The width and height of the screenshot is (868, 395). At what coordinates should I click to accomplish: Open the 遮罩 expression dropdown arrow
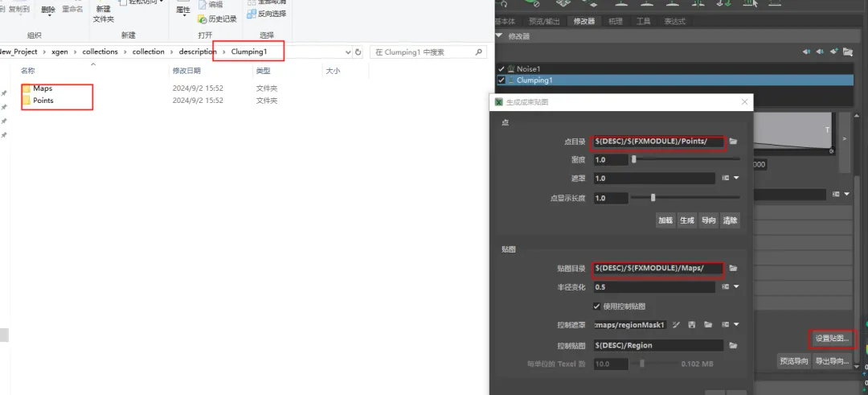pyautogui.click(x=735, y=179)
